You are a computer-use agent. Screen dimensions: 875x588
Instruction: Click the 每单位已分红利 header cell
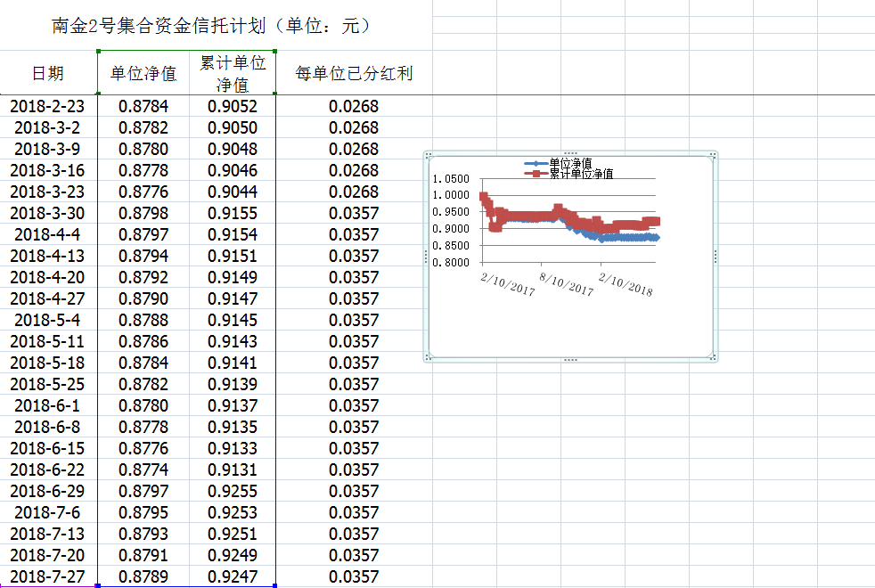pos(354,73)
